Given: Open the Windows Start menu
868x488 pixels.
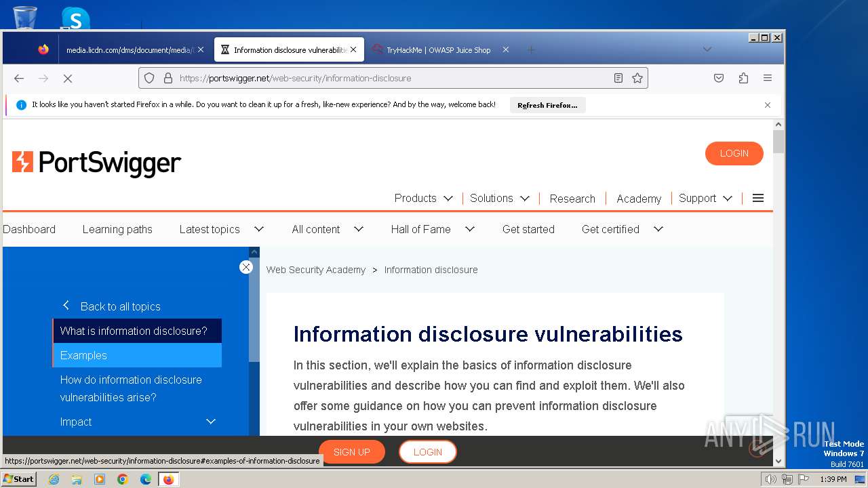Looking at the screenshot, I should [18, 479].
